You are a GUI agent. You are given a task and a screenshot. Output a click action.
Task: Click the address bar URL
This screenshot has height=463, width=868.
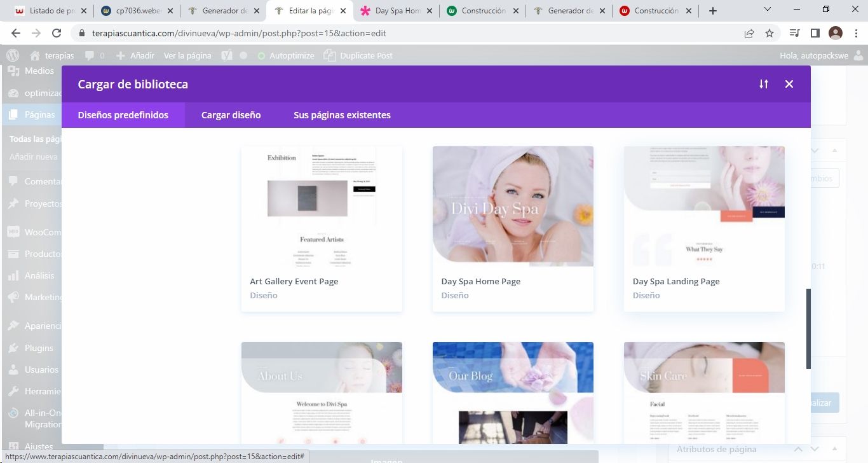click(x=239, y=33)
